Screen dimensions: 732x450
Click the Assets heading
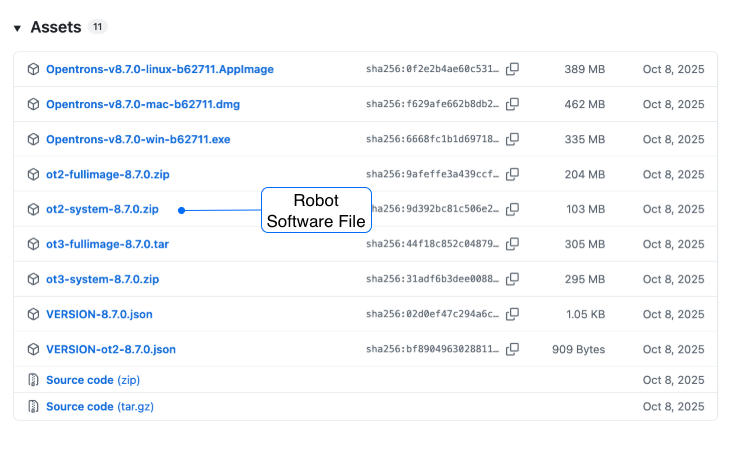(56, 27)
